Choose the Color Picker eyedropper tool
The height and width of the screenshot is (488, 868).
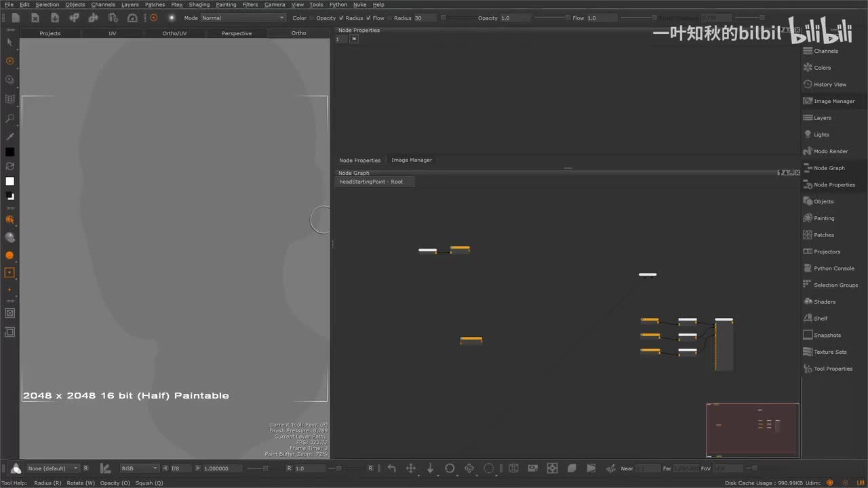coord(9,136)
